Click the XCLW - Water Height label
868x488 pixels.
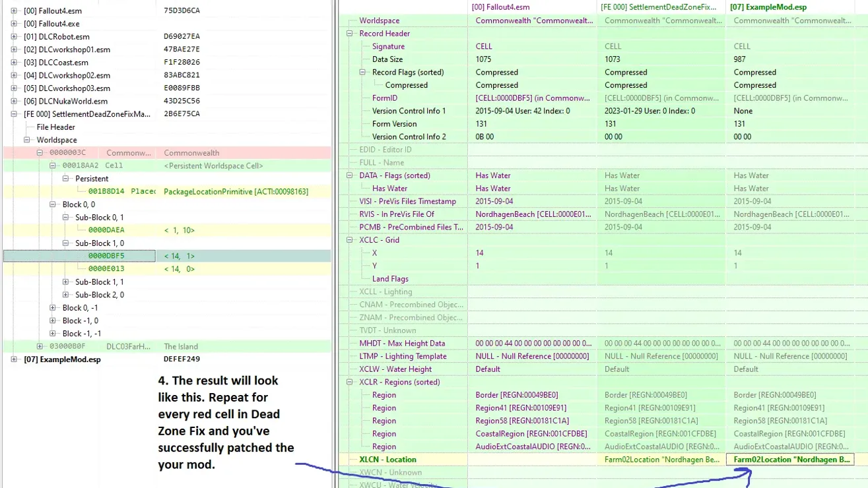(395, 369)
